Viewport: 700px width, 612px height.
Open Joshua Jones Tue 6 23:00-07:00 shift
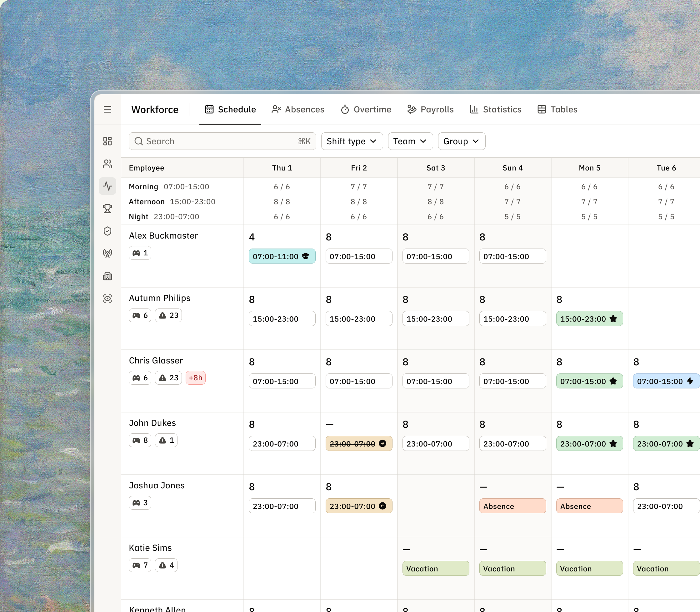(x=666, y=506)
